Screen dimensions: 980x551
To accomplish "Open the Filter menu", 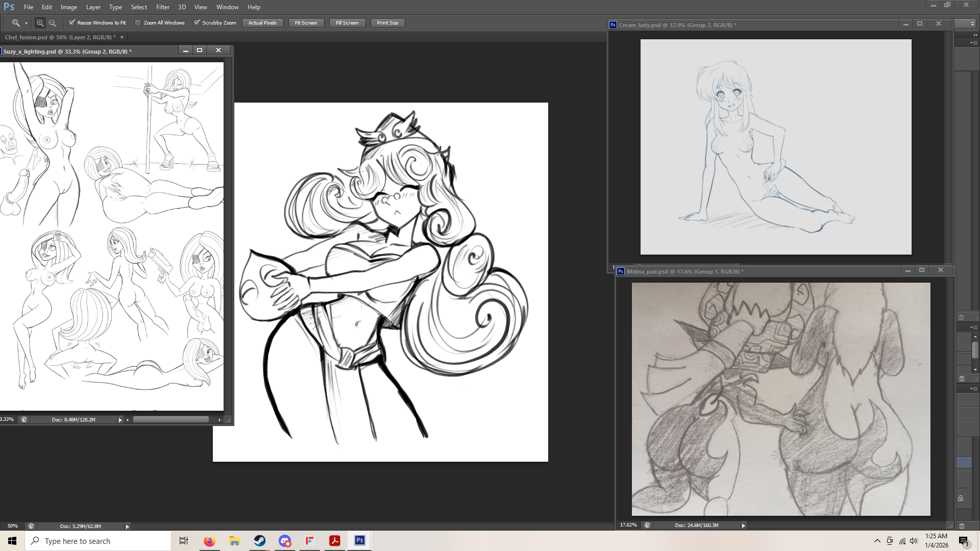I will pos(162,7).
